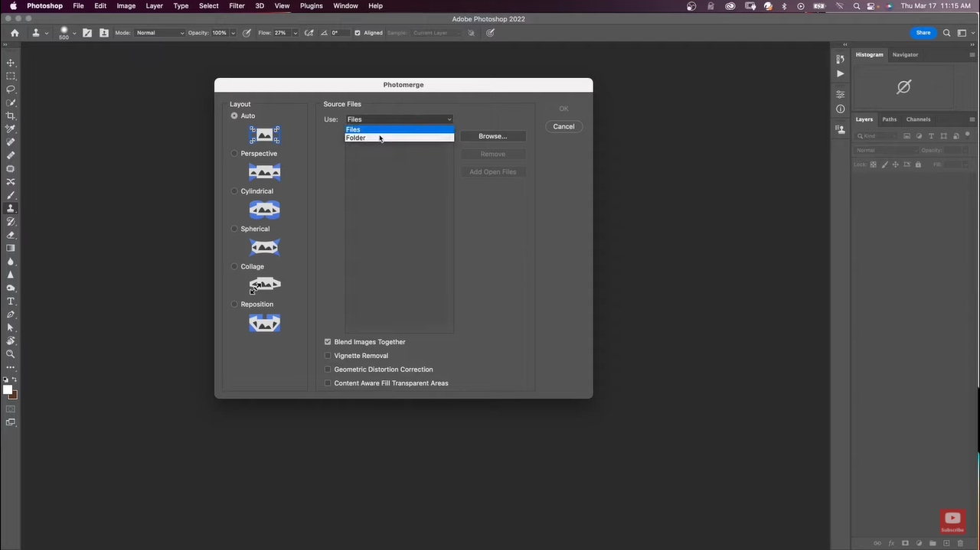The image size is (980, 550).
Task: Click the background color swatch
Action: click(13, 395)
